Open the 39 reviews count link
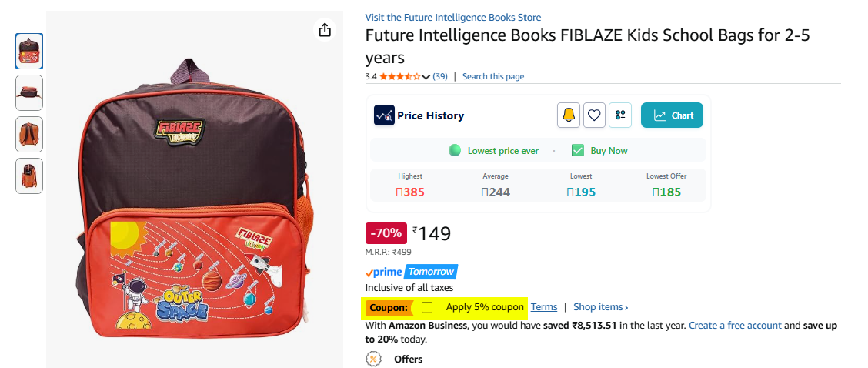Image resolution: width=868 pixels, height=368 pixels. pyautogui.click(x=440, y=76)
